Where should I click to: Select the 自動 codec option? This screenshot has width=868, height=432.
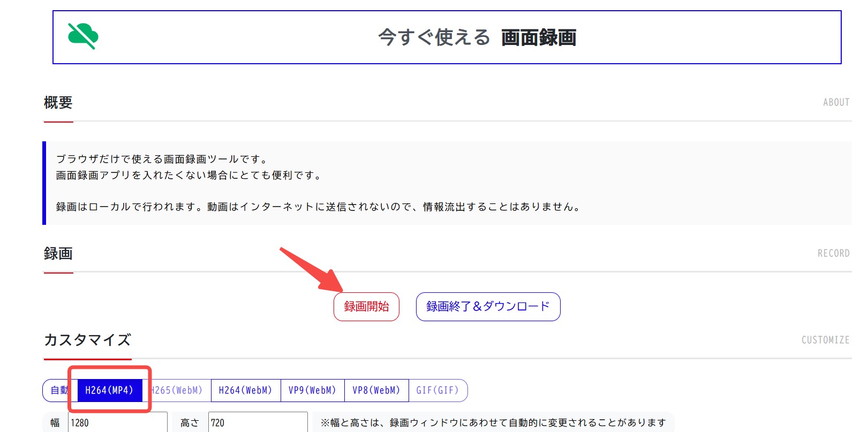[58, 390]
